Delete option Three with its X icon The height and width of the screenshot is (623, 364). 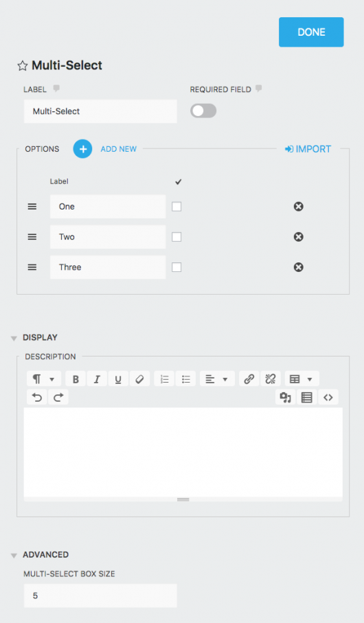click(299, 267)
